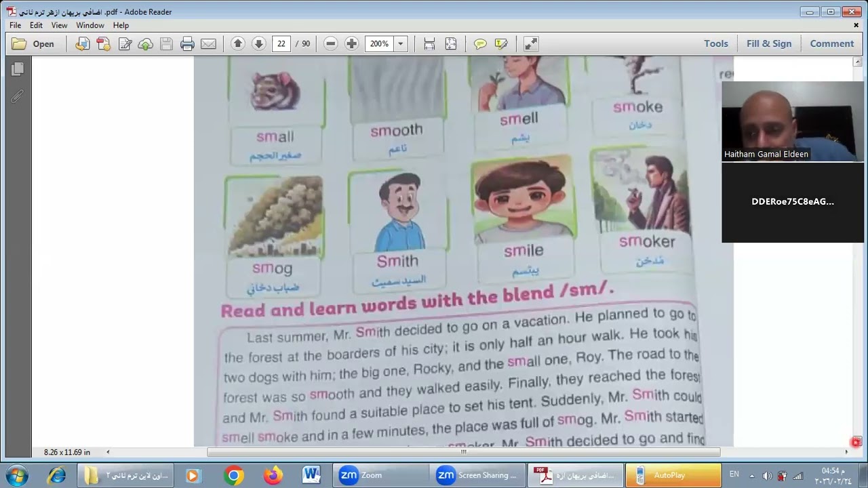Click the network signal tray icon
The image size is (868, 488).
pos(798,475)
